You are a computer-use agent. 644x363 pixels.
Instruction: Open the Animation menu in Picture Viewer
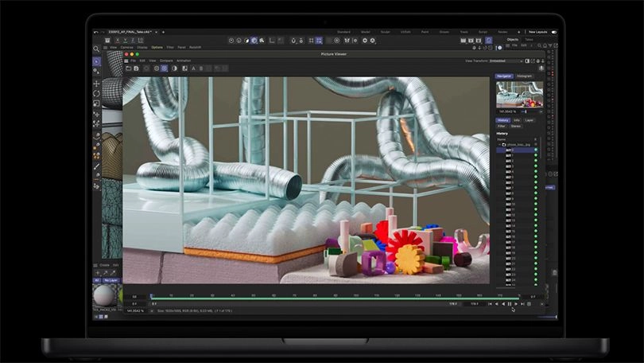(184, 60)
